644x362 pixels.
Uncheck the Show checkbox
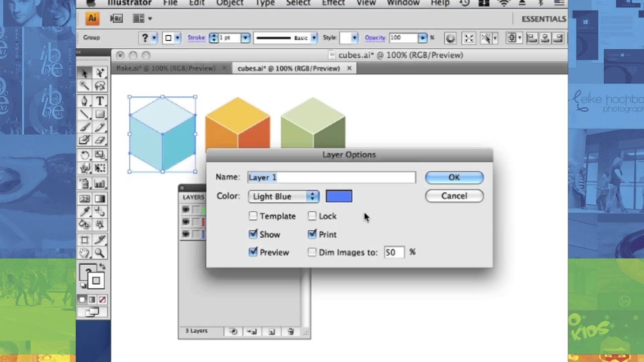[253, 234]
